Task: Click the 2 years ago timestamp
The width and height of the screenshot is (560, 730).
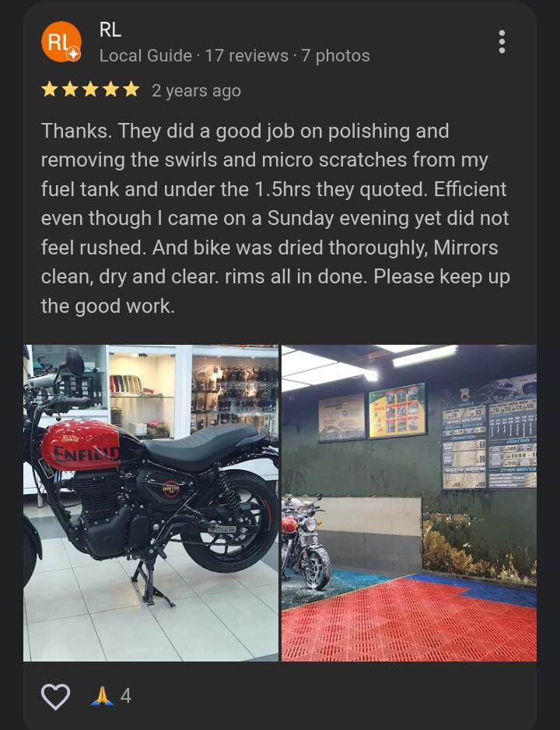Action: tap(196, 91)
